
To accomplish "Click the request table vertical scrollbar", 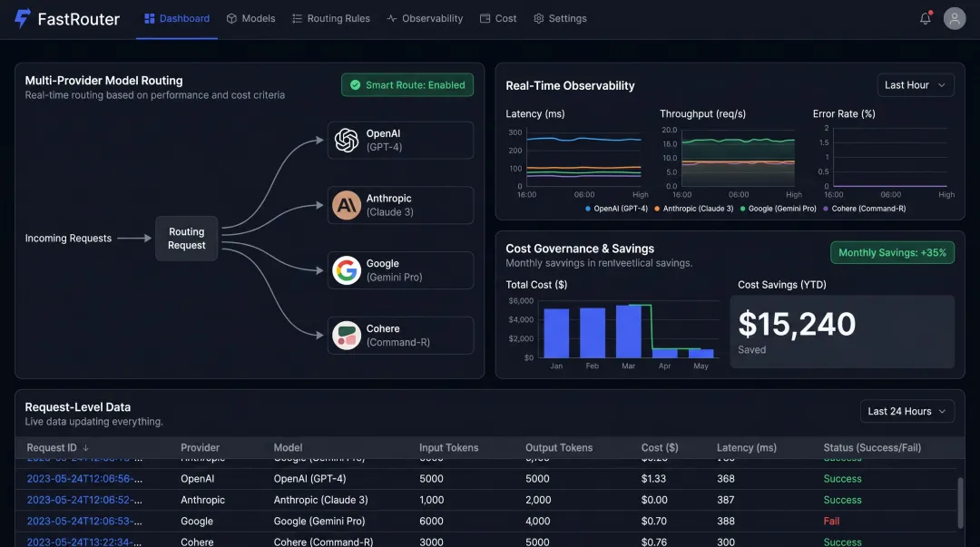I will click(960, 503).
